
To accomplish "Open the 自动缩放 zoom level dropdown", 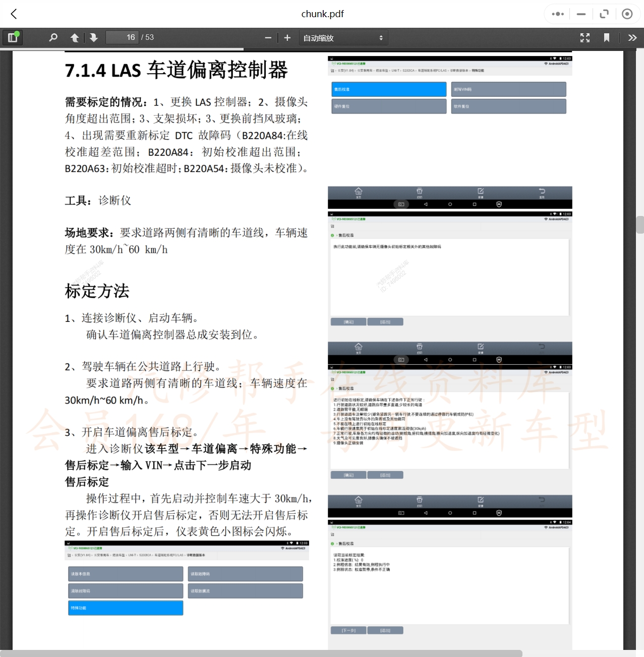I will pos(343,37).
